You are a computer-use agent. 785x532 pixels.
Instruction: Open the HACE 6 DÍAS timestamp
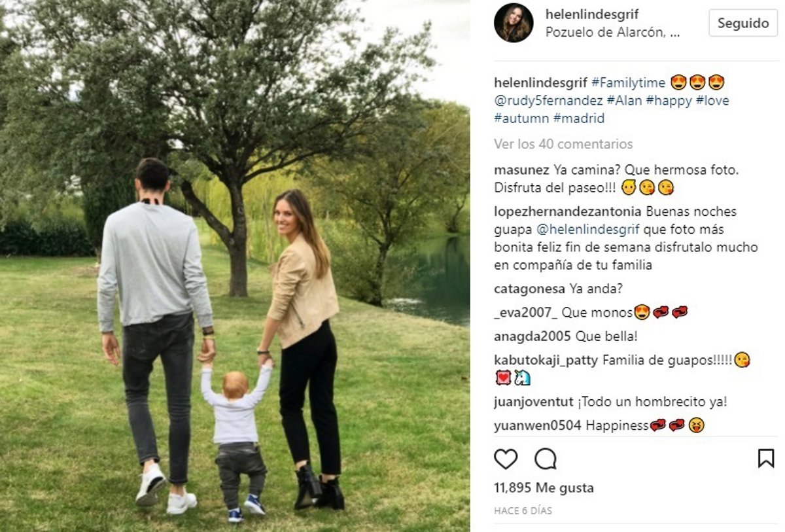tap(523, 511)
